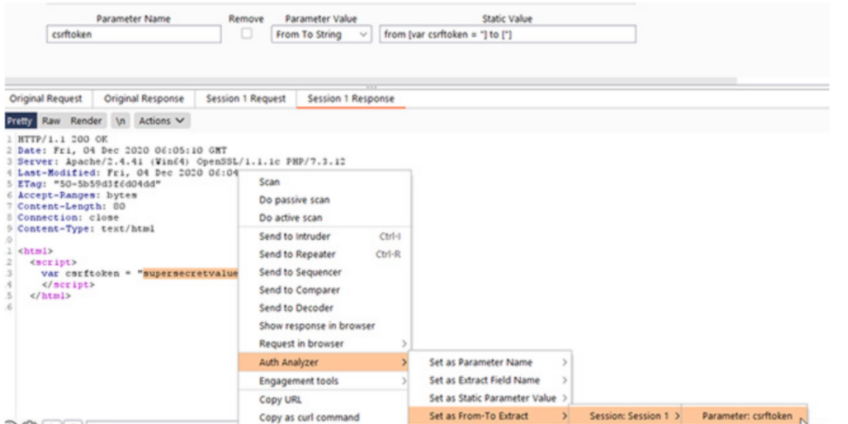Expand the Request in browser submenu
The width and height of the screenshot is (848, 424).
tap(324, 343)
